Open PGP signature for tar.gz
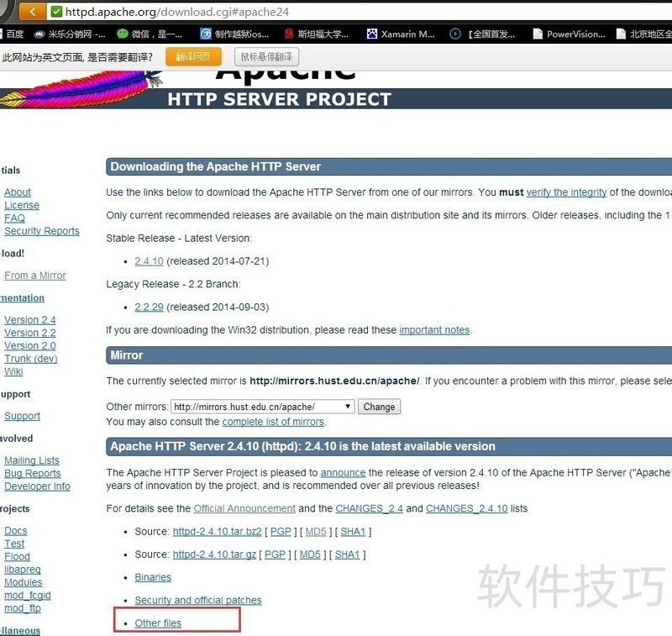Image resolution: width=672 pixels, height=636 pixels. tap(275, 555)
